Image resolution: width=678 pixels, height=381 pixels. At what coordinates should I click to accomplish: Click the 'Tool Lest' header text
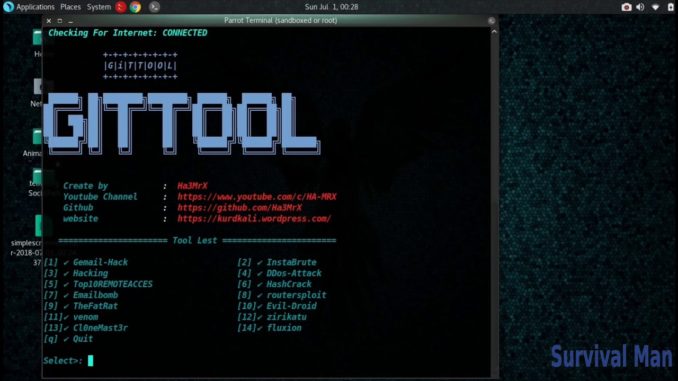tap(195, 240)
